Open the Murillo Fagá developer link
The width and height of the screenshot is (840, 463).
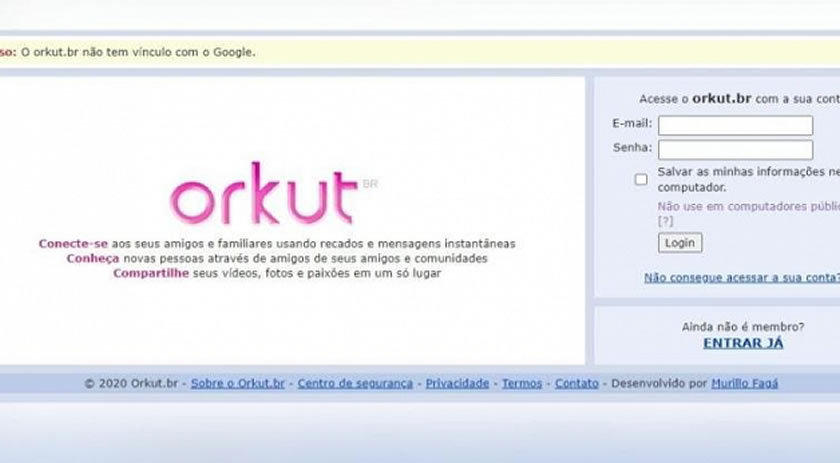pyautogui.click(x=745, y=384)
